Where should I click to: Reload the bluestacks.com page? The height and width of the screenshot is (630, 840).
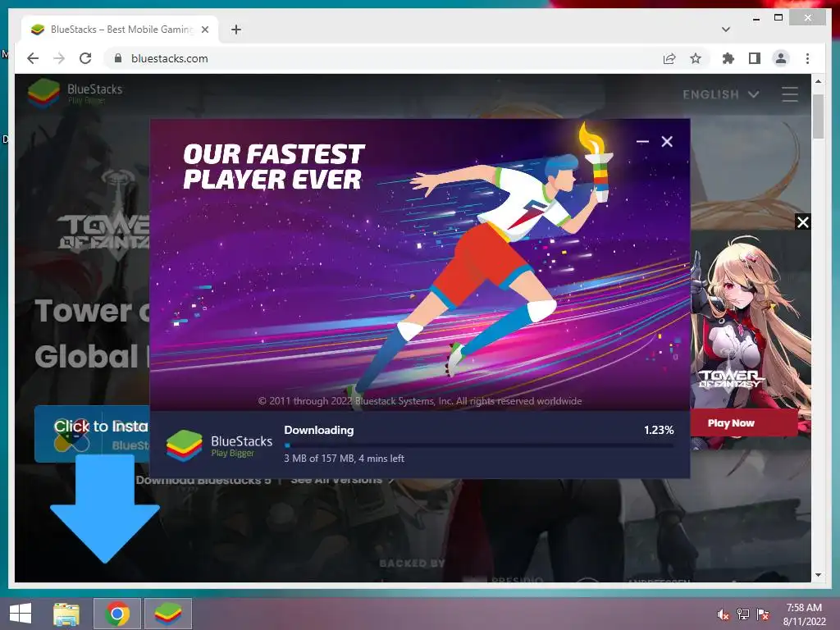click(x=85, y=58)
